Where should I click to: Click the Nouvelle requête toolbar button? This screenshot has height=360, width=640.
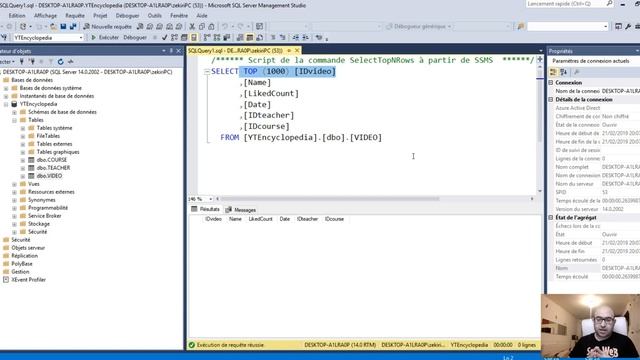(108, 27)
